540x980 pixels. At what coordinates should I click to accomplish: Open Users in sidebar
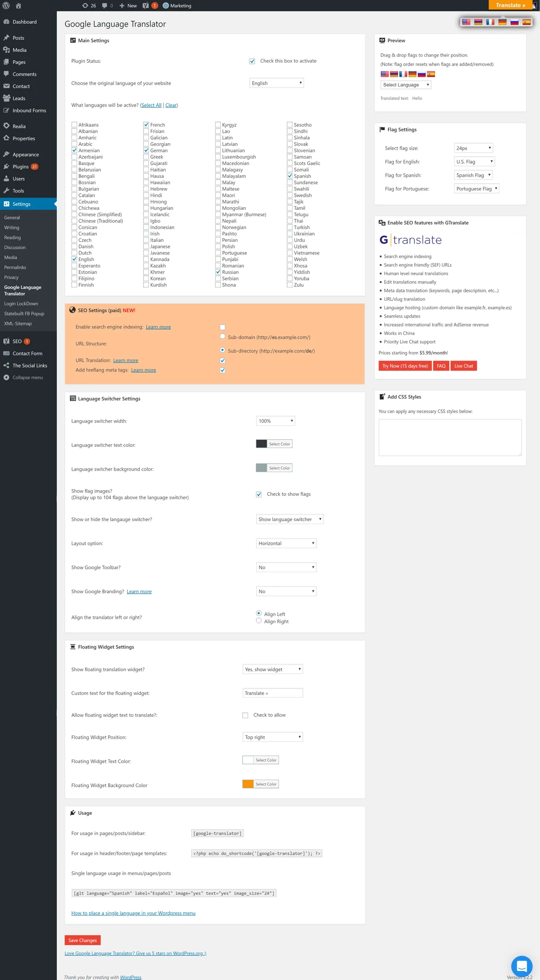pyautogui.click(x=18, y=179)
